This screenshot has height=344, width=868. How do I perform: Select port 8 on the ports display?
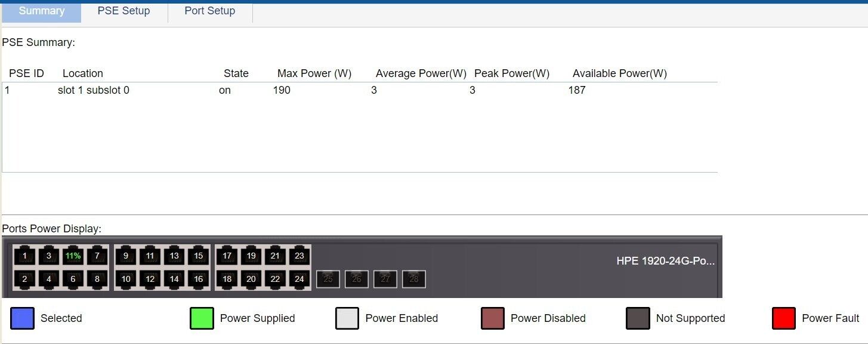pos(97,278)
